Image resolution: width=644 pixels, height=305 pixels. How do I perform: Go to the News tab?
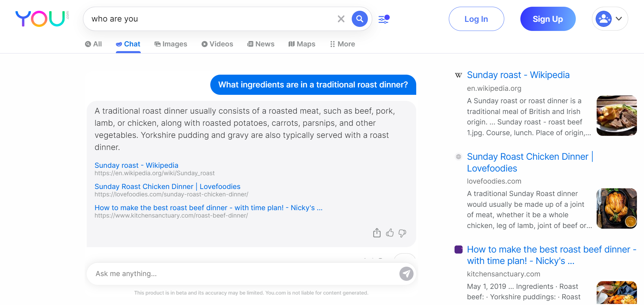[261, 44]
